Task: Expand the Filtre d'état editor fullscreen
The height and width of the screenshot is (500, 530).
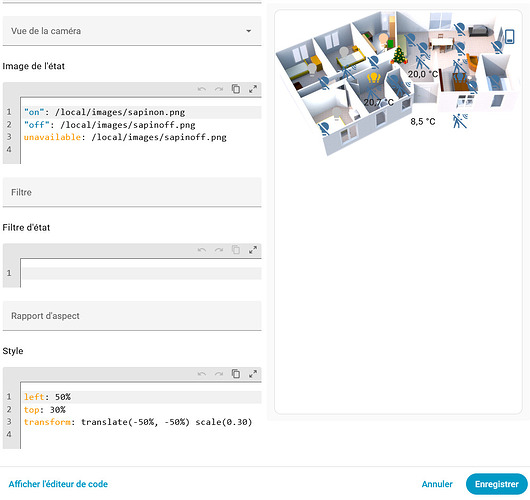Action: click(x=252, y=250)
